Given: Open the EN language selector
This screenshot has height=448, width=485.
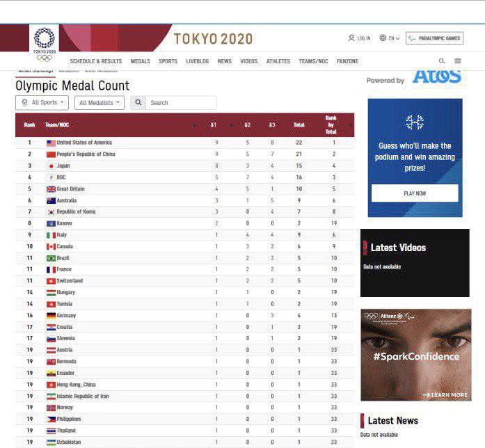Looking at the screenshot, I should pyautogui.click(x=394, y=38).
